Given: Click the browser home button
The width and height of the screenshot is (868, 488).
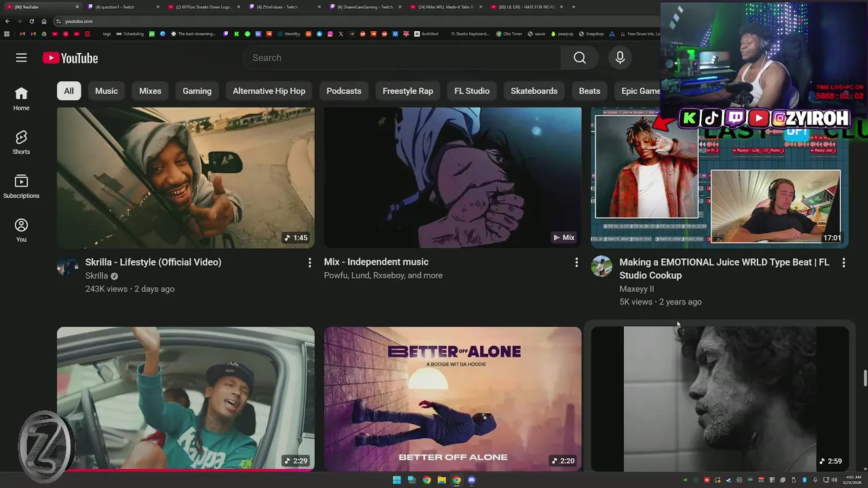Looking at the screenshot, I should click(44, 21).
